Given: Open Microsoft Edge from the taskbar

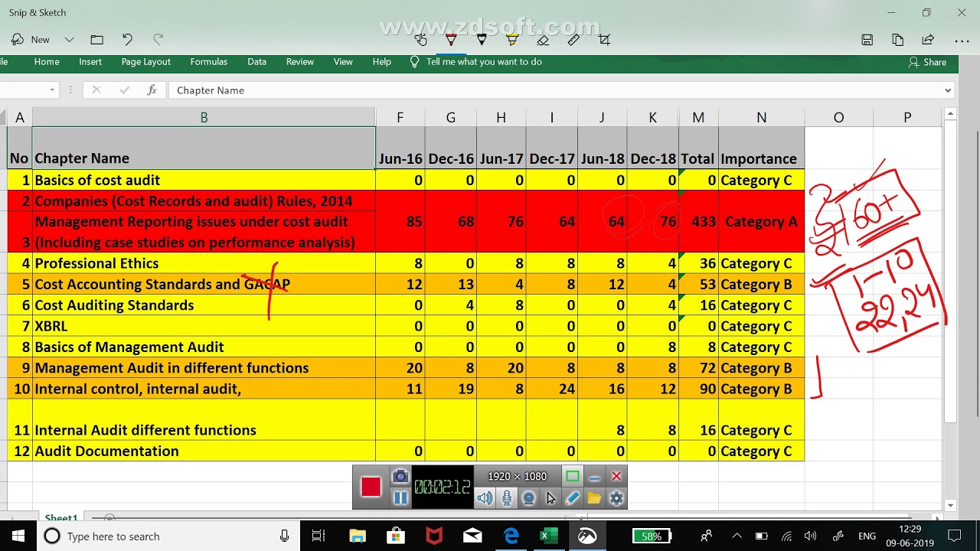Looking at the screenshot, I should 511,536.
